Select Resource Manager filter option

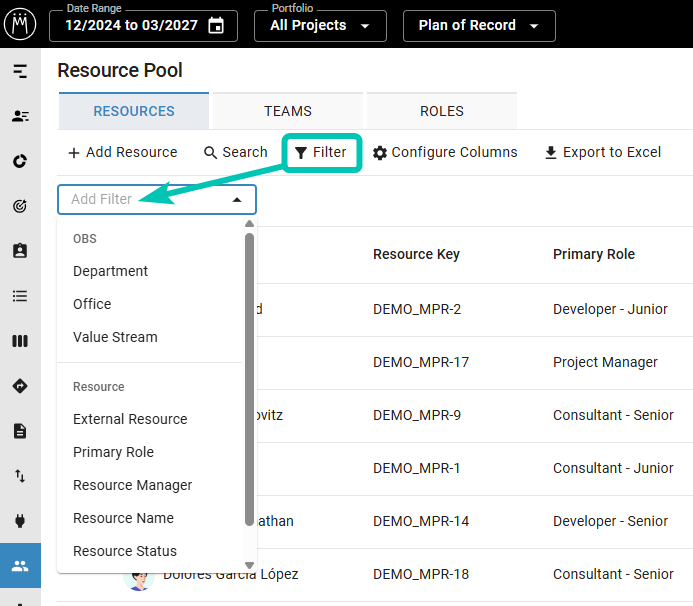pyautogui.click(x=132, y=485)
